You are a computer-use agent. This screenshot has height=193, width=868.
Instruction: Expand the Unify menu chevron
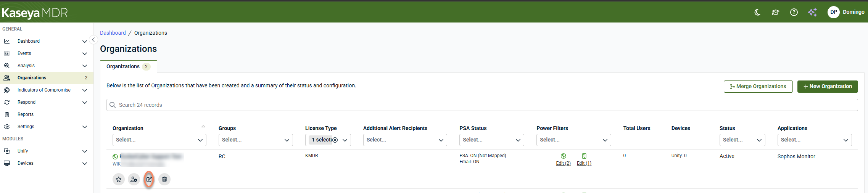tap(85, 151)
